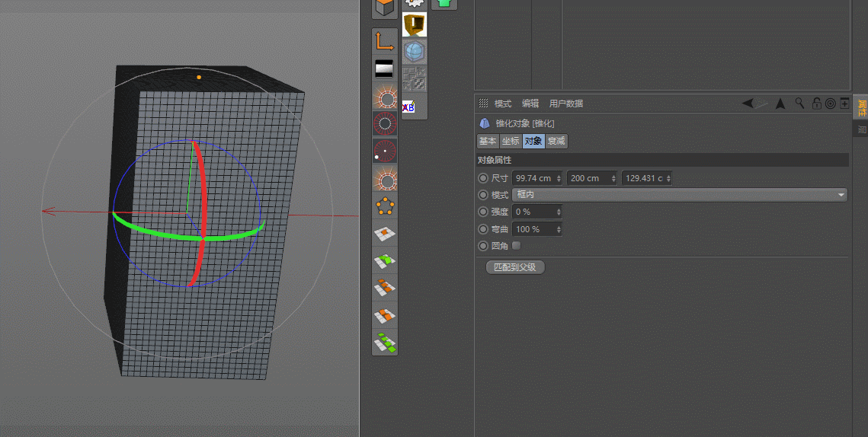Screen dimensions: 868x437
Task: Click the green striped tiles icon
Action: (384, 343)
